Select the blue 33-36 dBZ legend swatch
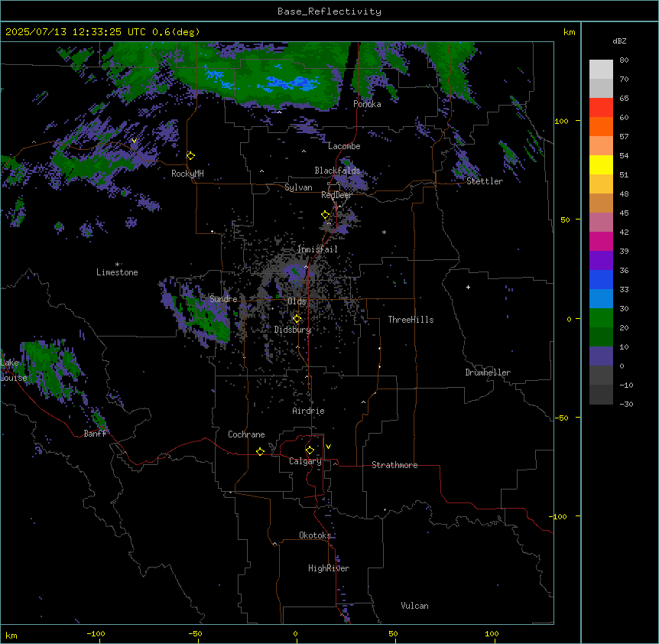This screenshot has height=644, width=659. 601,279
